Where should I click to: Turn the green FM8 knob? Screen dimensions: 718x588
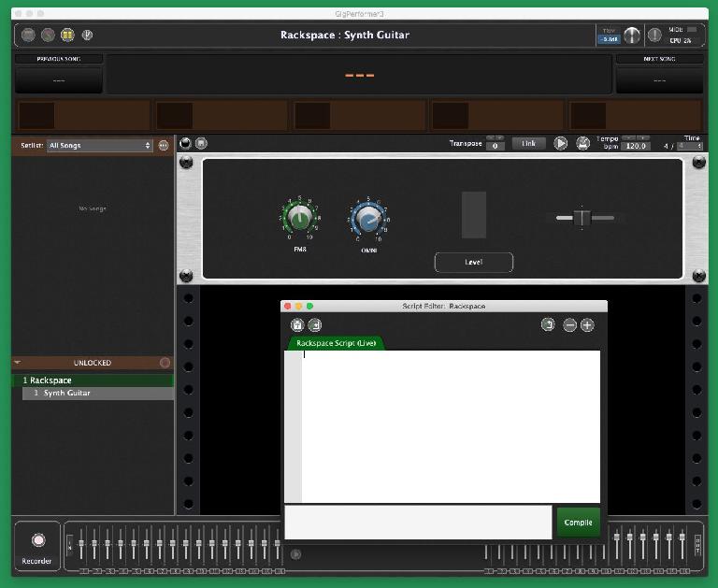[299, 219]
